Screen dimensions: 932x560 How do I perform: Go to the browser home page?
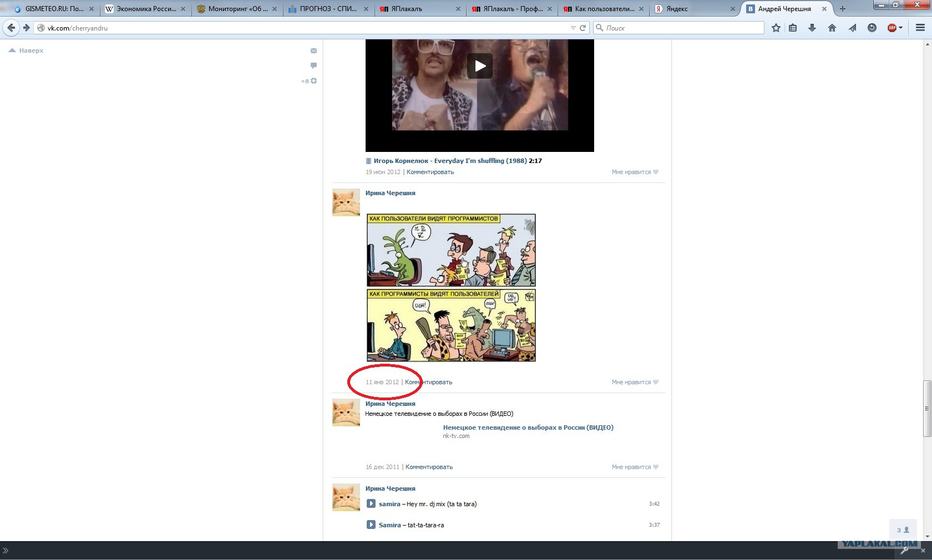(832, 28)
